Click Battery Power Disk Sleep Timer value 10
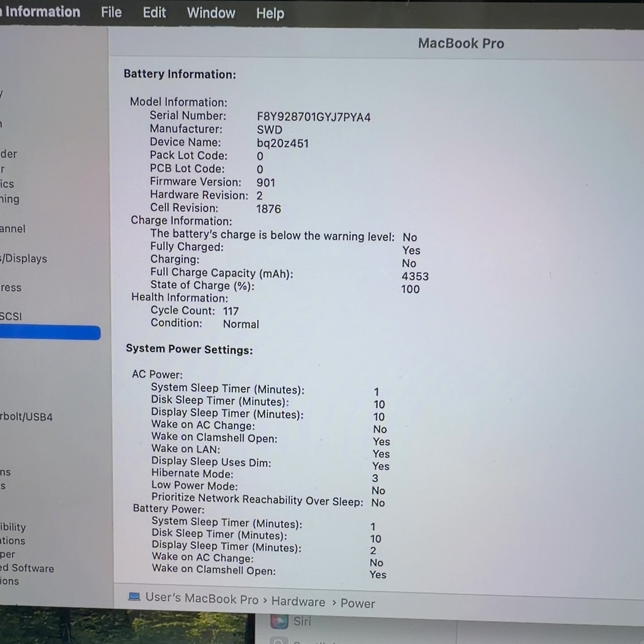This screenshot has width=644, height=644. coord(376,539)
